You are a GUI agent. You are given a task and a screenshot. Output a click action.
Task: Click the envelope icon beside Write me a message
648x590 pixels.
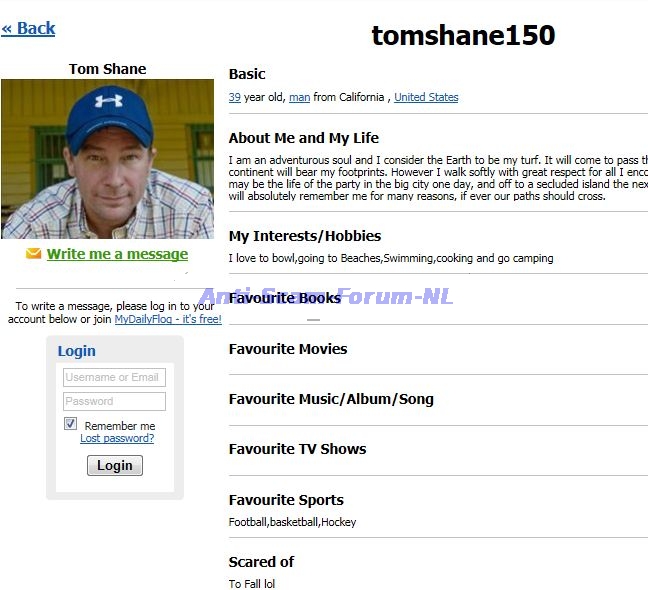tap(33, 254)
